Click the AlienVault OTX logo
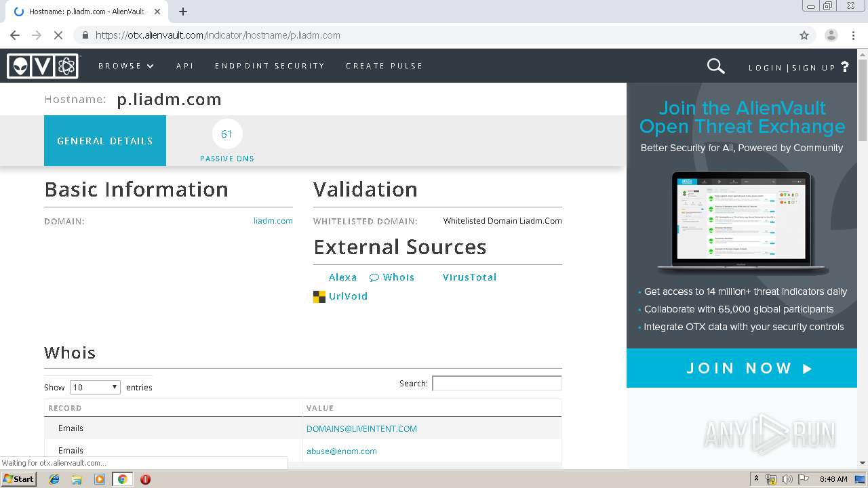868x488 pixels. pos(43,66)
